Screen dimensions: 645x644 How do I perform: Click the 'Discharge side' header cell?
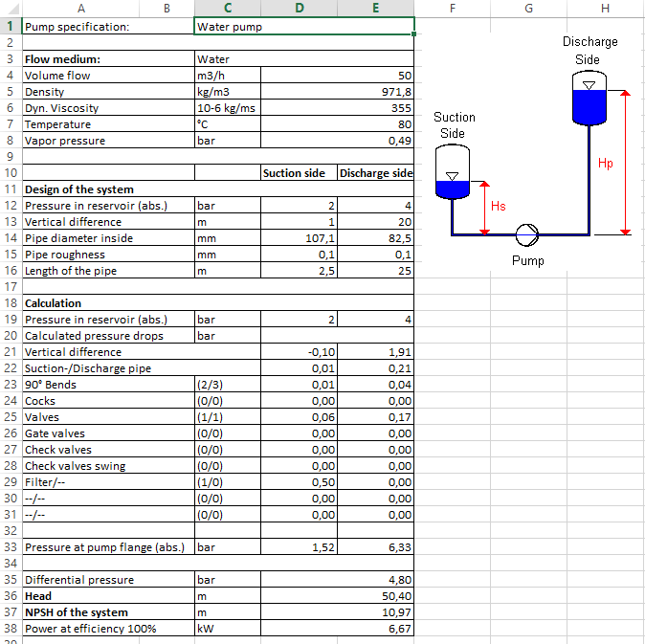pyautogui.click(x=375, y=172)
